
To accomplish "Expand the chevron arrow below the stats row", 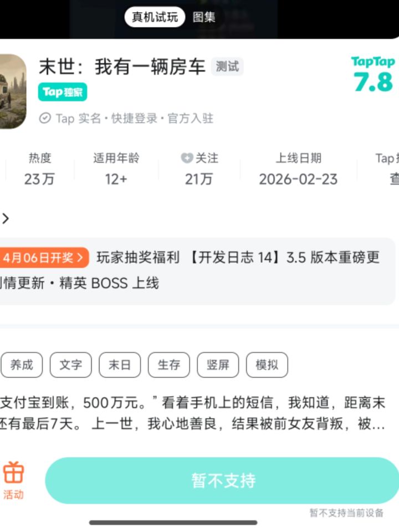I will [x=6, y=218].
